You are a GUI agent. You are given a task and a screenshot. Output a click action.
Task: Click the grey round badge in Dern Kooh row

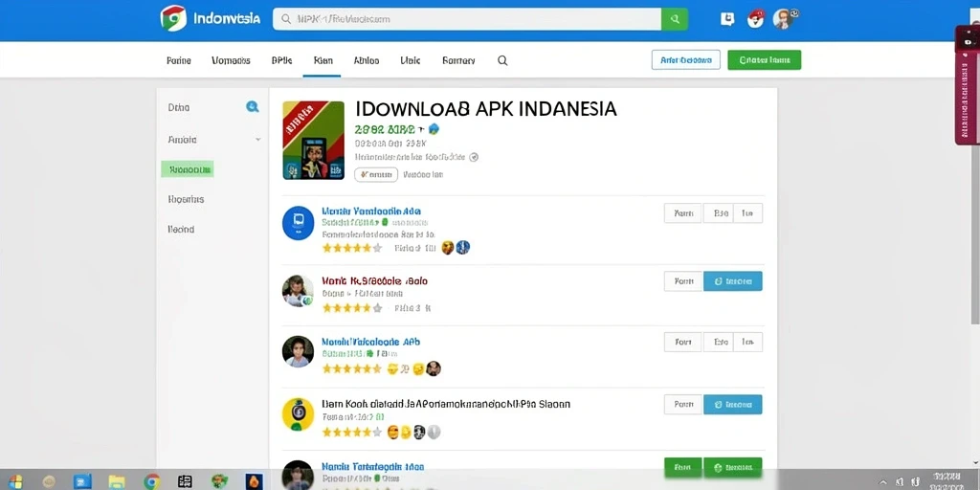(x=434, y=432)
